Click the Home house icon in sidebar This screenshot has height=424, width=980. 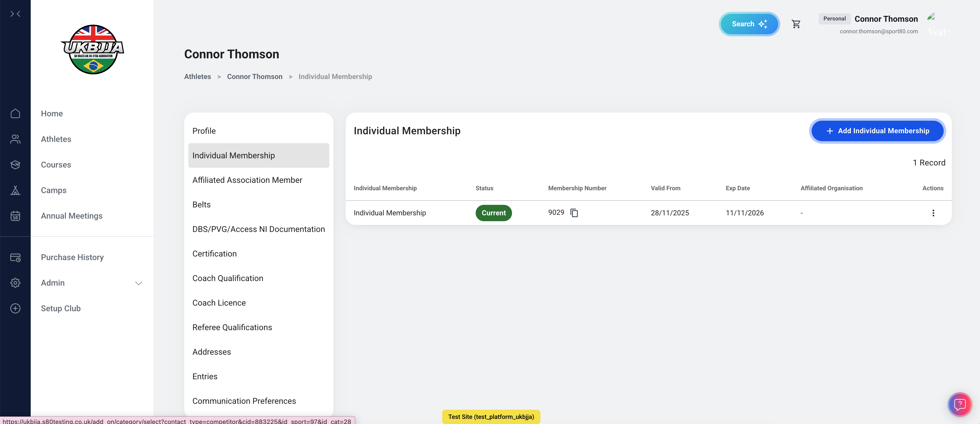[15, 113]
